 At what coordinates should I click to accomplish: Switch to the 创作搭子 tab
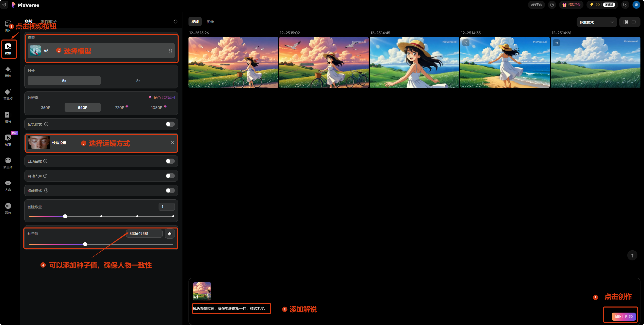point(49,22)
